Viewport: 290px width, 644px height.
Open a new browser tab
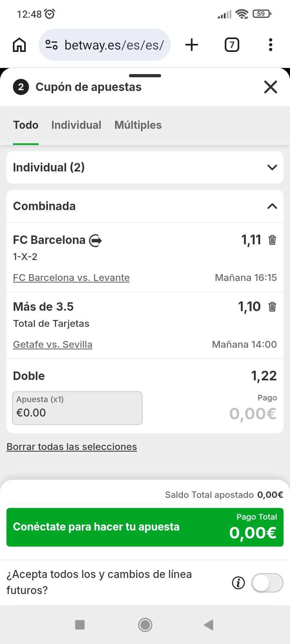click(192, 45)
